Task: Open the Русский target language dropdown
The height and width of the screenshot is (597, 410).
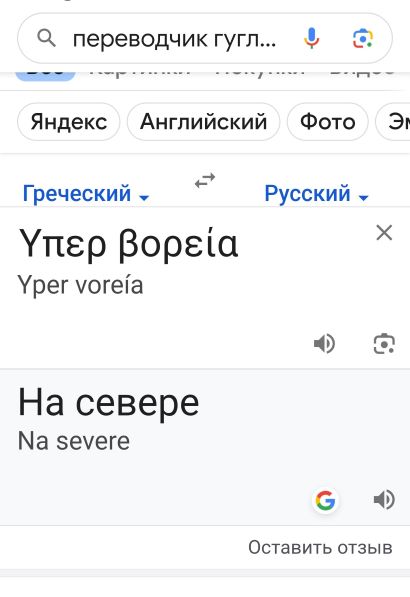Action: 316,193
